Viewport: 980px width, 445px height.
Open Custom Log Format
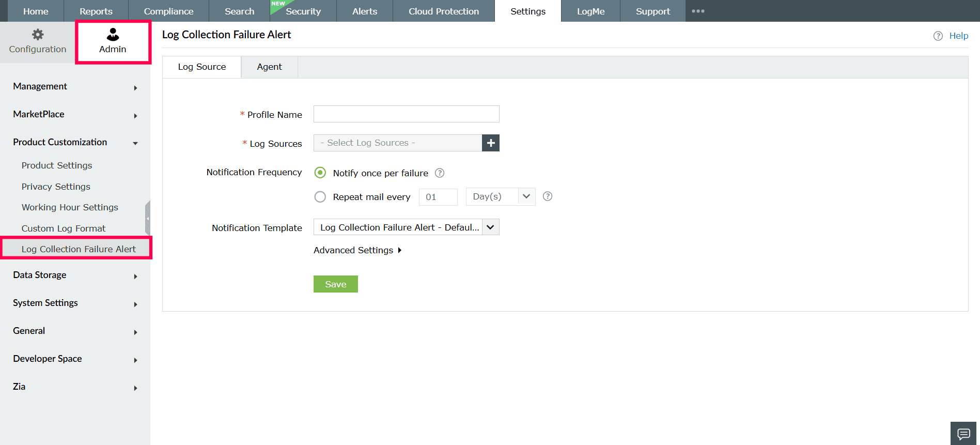click(x=64, y=228)
